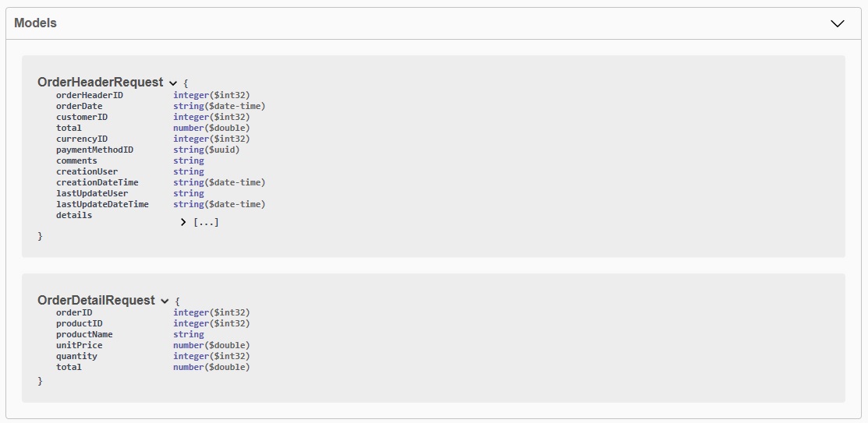Click the customerID property name
Image resolution: width=868 pixels, height=423 pixels.
coord(82,117)
